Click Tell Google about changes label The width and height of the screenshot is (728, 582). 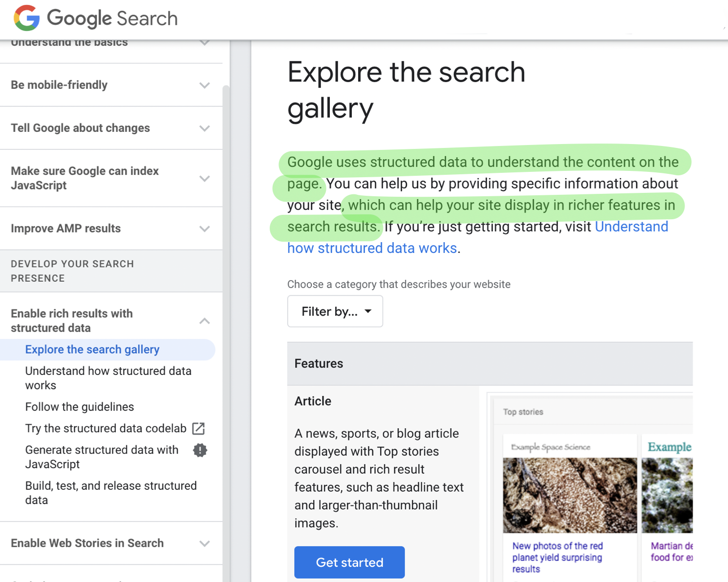click(81, 128)
